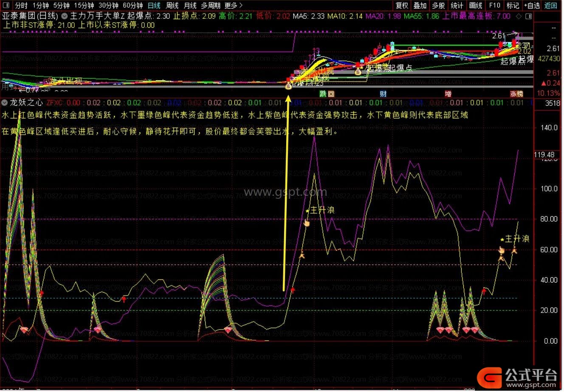Click the 高价: 2.21 value
The height and width of the screenshot is (392, 564).
click(x=236, y=16)
